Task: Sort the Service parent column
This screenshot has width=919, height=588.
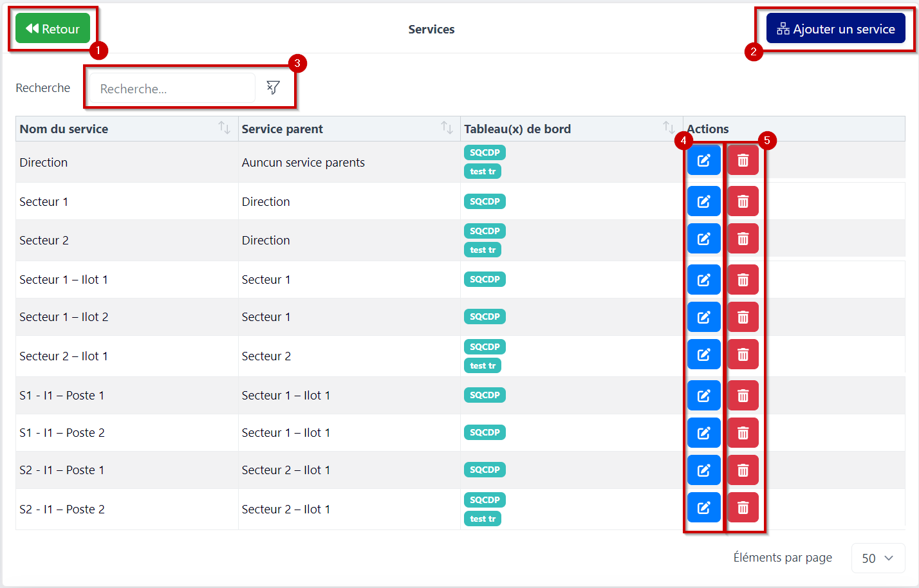Action: click(448, 128)
